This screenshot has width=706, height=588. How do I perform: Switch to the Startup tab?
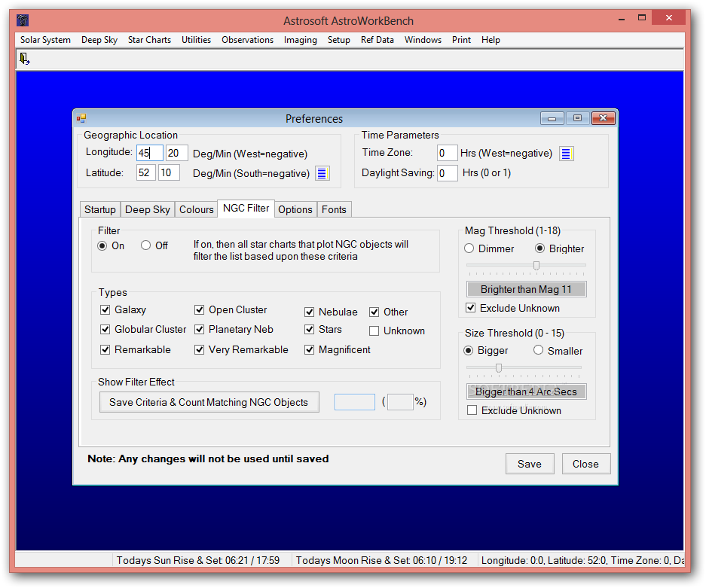(100, 209)
